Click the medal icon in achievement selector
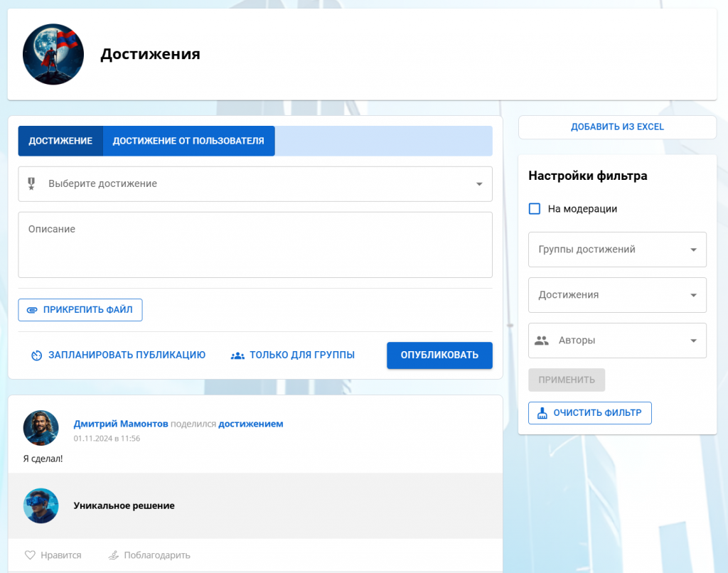The height and width of the screenshot is (573, 728). pyautogui.click(x=31, y=184)
